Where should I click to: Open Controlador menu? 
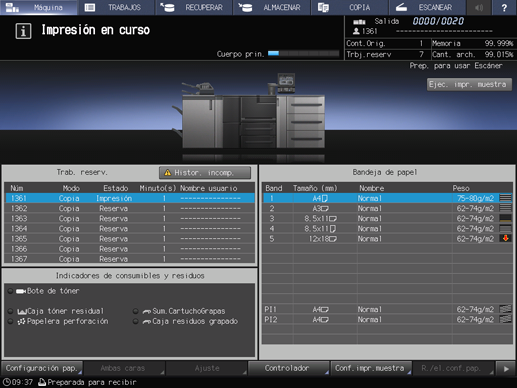coord(289,368)
